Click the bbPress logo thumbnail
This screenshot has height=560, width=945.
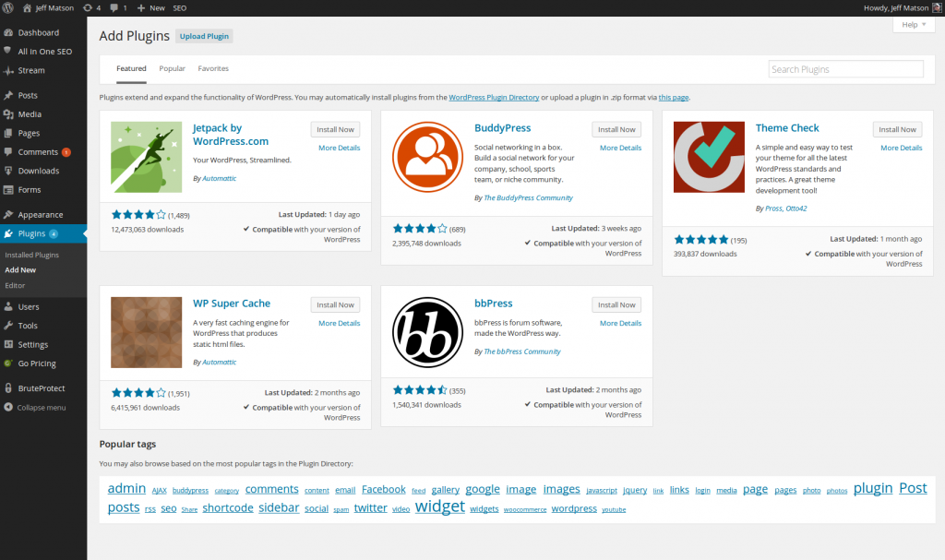click(x=428, y=332)
